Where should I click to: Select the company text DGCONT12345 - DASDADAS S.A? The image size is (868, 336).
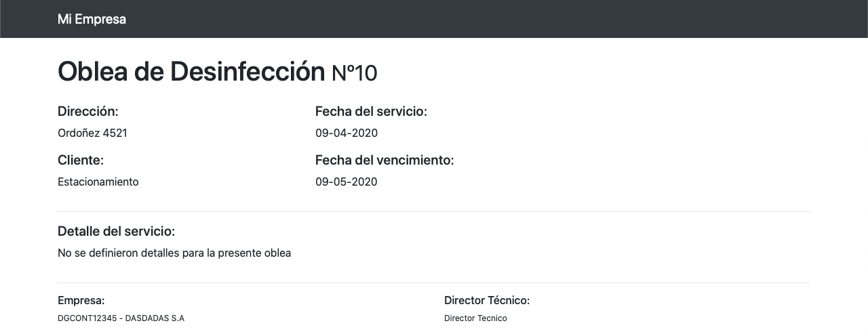pos(121,318)
